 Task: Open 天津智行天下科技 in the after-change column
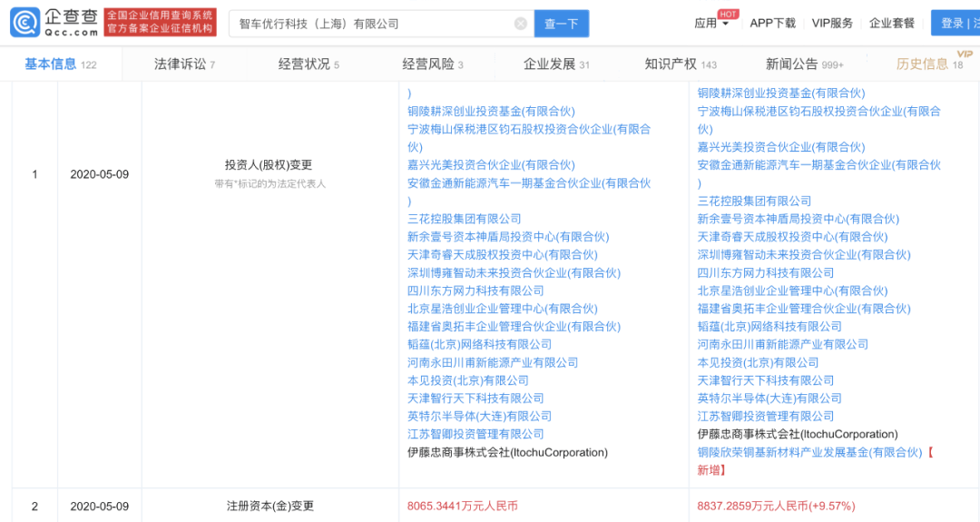766,380
